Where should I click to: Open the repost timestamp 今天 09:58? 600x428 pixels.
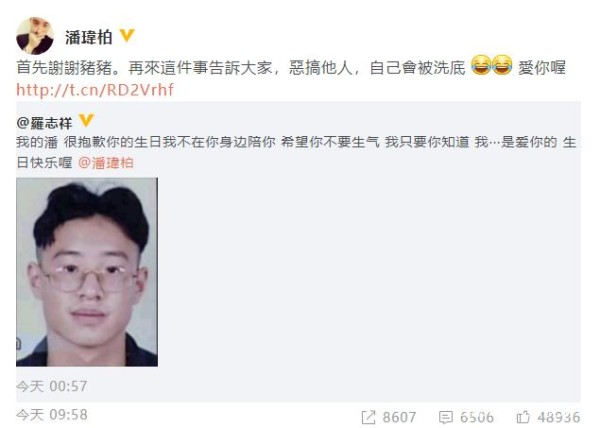pos(52,415)
